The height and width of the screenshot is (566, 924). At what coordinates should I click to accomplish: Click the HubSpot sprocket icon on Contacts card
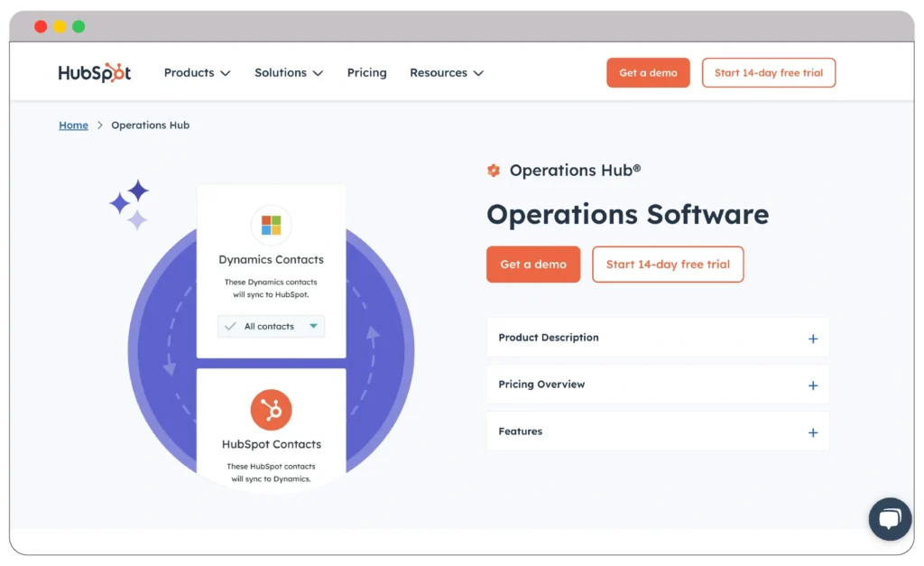click(271, 410)
